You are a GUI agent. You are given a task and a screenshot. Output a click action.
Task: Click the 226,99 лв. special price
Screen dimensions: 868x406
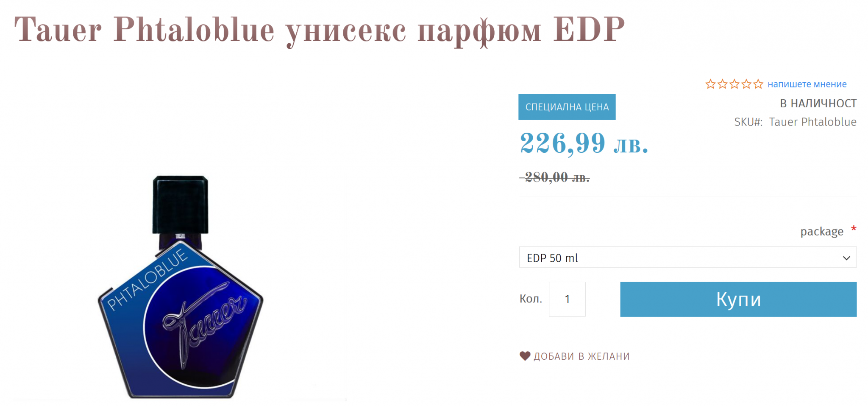pos(584,143)
